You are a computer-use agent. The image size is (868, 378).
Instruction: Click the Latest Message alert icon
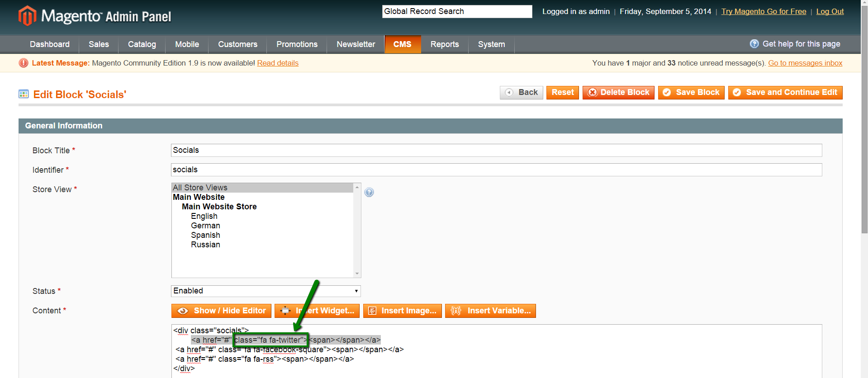pos(24,63)
